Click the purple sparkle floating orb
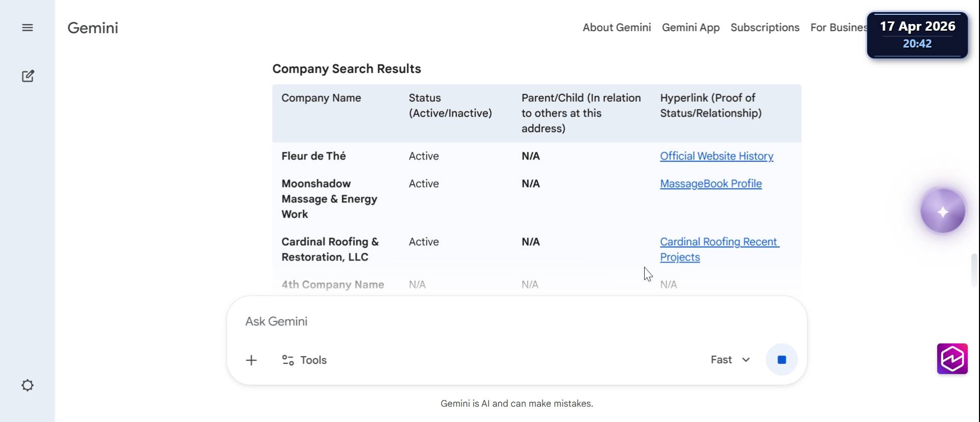The image size is (980, 422). point(942,211)
